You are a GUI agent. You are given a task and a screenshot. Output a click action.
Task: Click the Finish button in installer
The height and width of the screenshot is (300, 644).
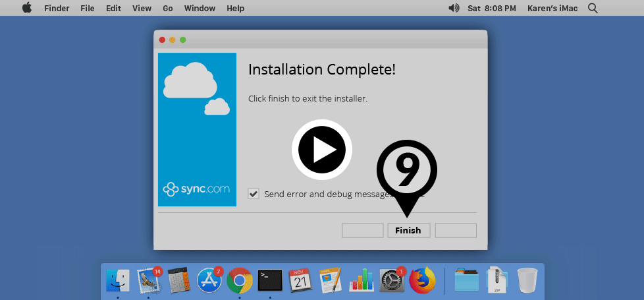(x=408, y=231)
